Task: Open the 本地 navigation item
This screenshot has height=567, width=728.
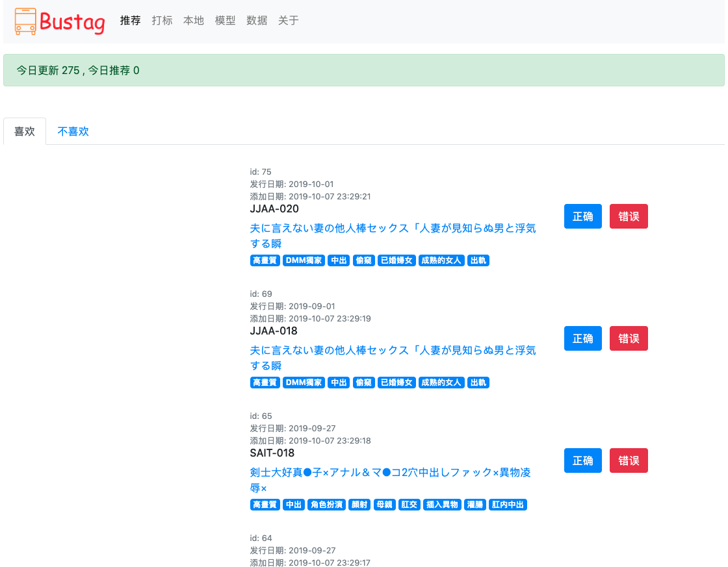Action: pyautogui.click(x=193, y=20)
